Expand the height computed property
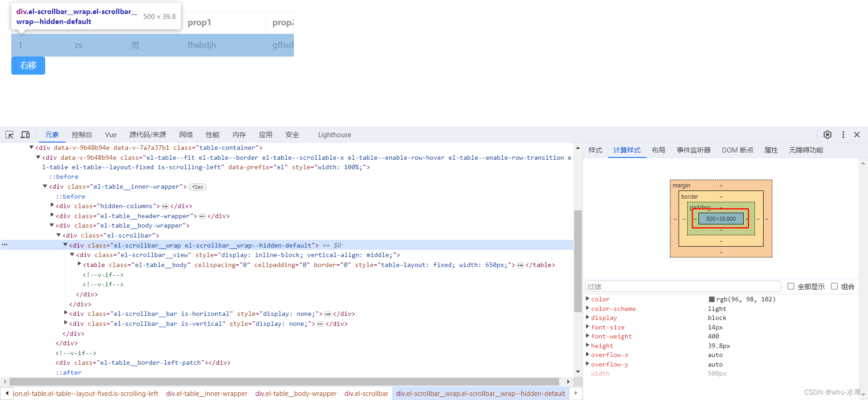 point(588,345)
